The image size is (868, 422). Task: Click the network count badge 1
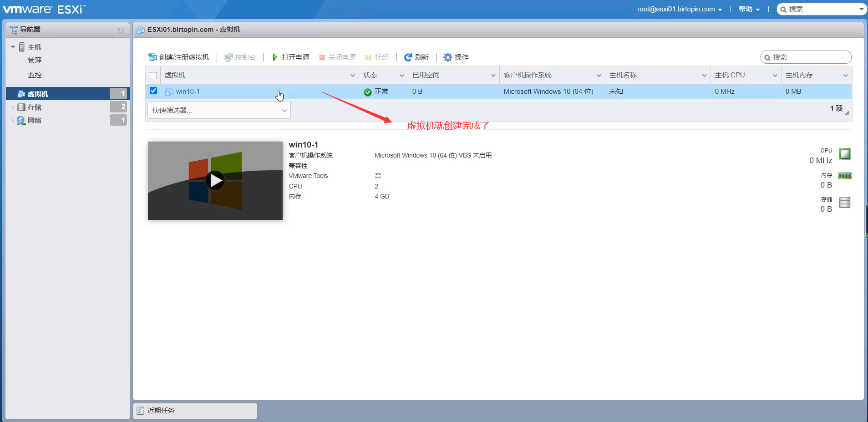pyautogui.click(x=118, y=120)
